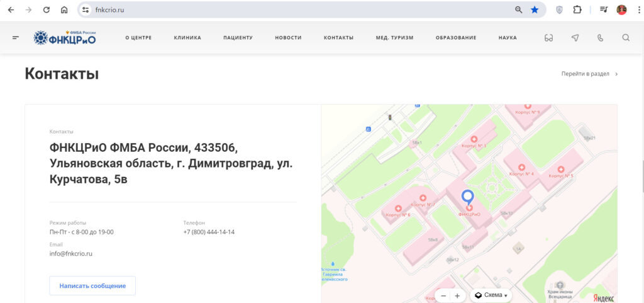Click the Написать сообщение button
644x303 pixels.
(92, 286)
